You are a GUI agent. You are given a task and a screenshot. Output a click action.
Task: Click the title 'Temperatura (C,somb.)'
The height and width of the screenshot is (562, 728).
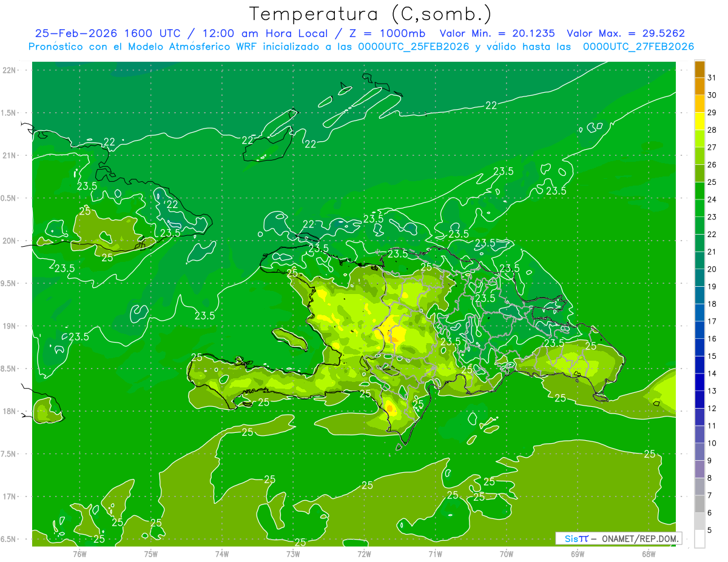371,15
